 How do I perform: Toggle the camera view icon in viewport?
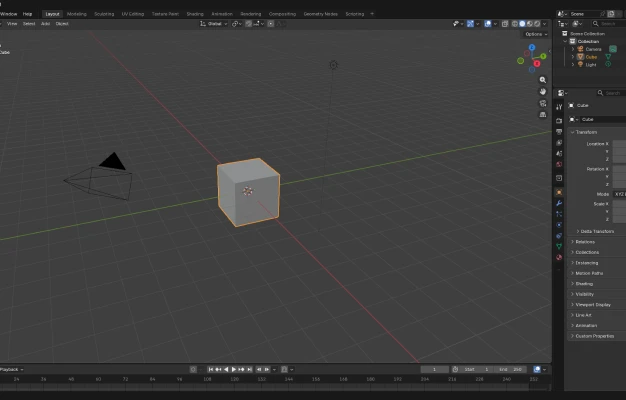[543, 103]
